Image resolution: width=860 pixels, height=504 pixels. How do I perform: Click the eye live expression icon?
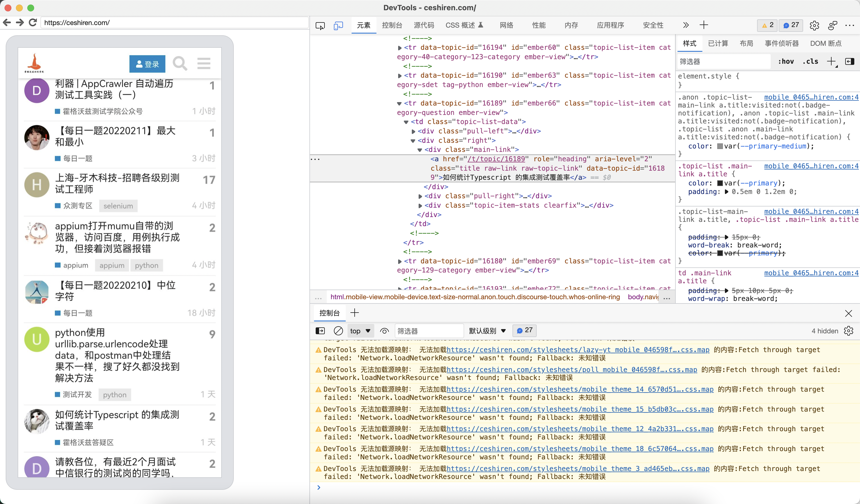tap(384, 331)
